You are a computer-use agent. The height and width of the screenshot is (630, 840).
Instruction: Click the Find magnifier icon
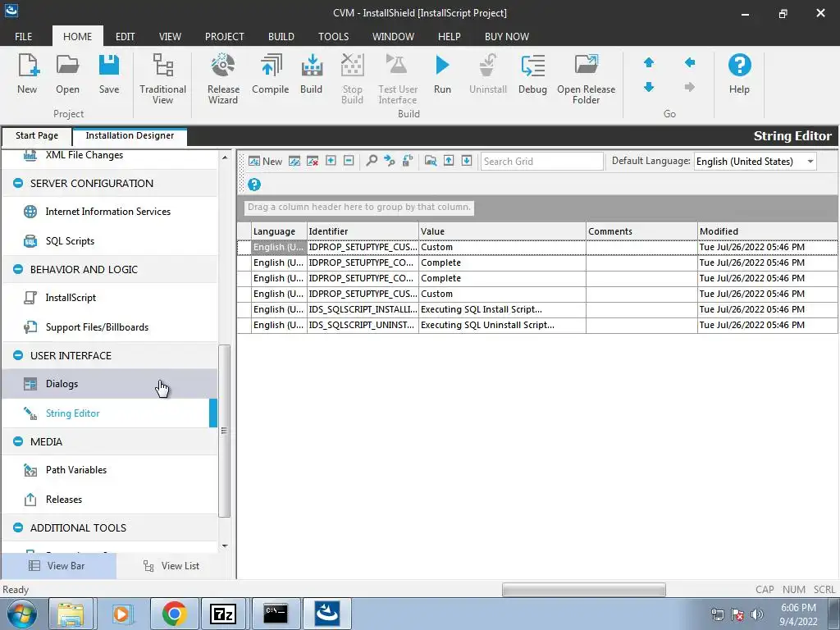click(372, 161)
